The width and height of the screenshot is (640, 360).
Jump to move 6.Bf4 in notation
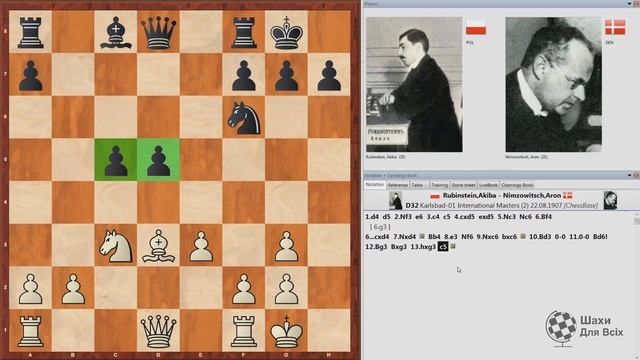[x=543, y=217]
